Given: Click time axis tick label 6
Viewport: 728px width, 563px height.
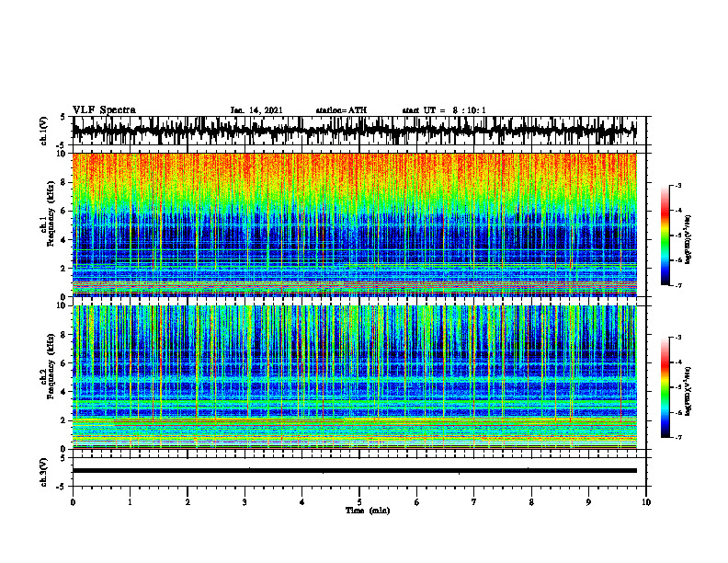Looking at the screenshot, I should click(x=417, y=502).
